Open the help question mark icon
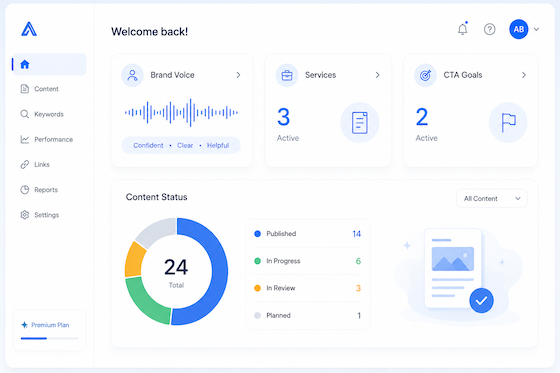This screenshot has width=560, height=373. pos(490,29)
